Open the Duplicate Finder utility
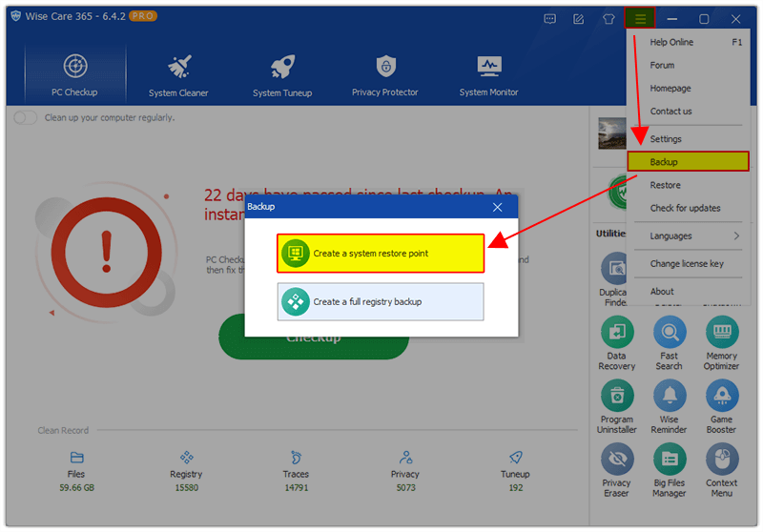Image resolution: width=763 pixels, height=532 pixels. coord(613,279)
